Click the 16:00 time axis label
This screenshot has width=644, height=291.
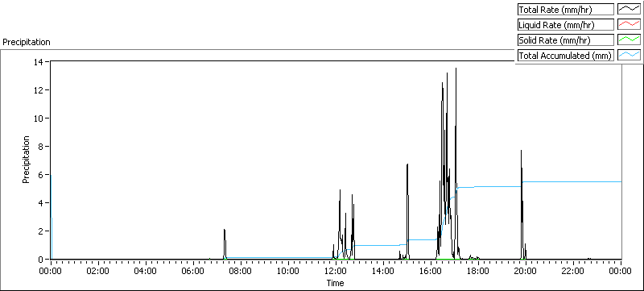(x=431, y=271)
